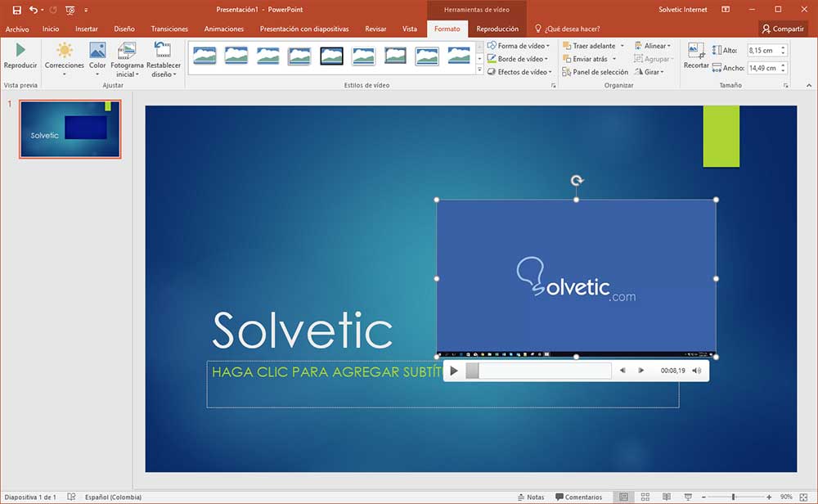Viewport: 818px width, 504px height.
Task: Click the green Reproducir preview button
Action: [20, 56]
